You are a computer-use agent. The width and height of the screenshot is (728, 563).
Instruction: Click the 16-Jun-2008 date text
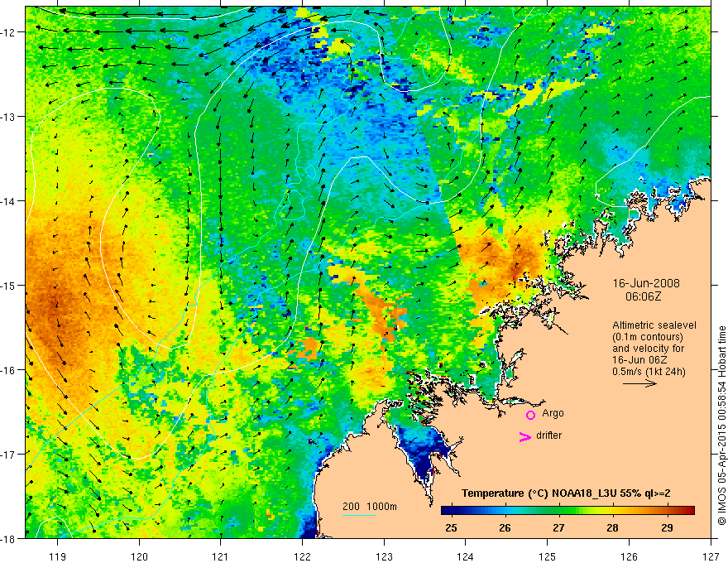646,283
